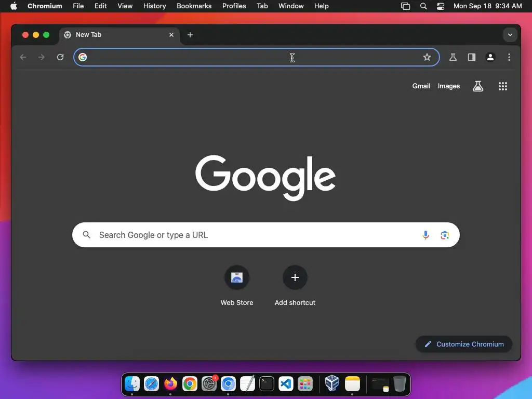Open the Chromium application menu
Image resolution: width=532 pixels, height=399 pixels.
tap(45, 6)
